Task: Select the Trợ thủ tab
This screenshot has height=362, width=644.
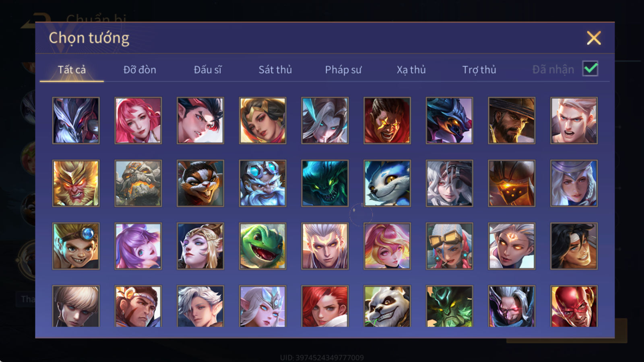Action: [x=479, y=70]
